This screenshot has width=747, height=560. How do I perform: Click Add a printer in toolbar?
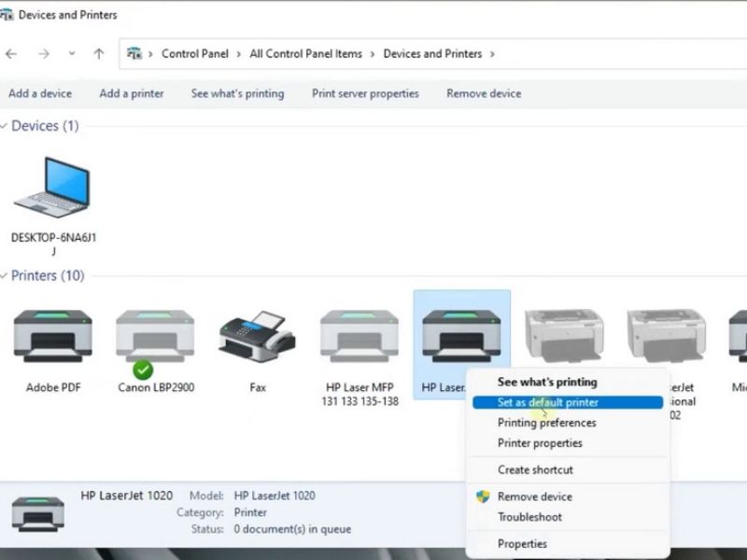(132, 93)
